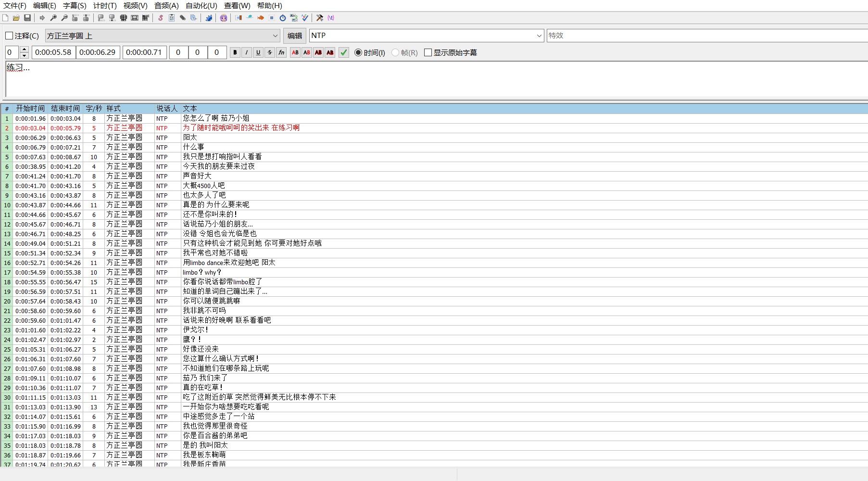Open the 帮助(H) menu
868x481 pixels.
(270, 6)
